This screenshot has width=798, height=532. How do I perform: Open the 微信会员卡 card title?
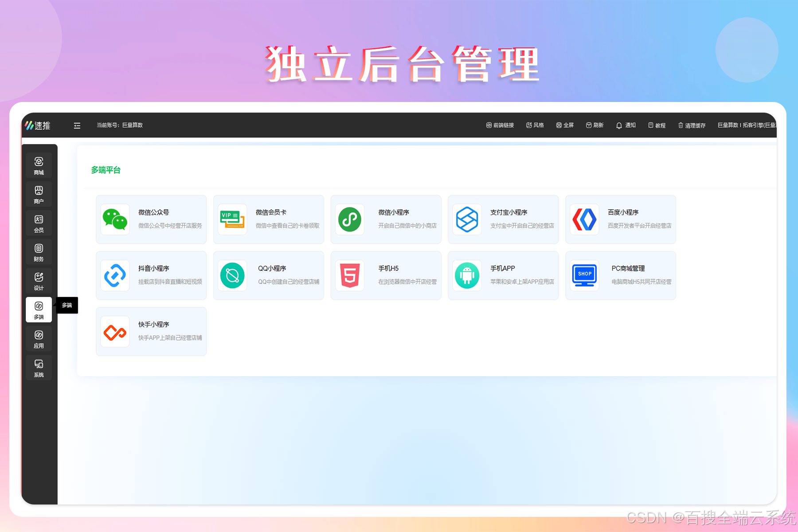coord(271,212)
